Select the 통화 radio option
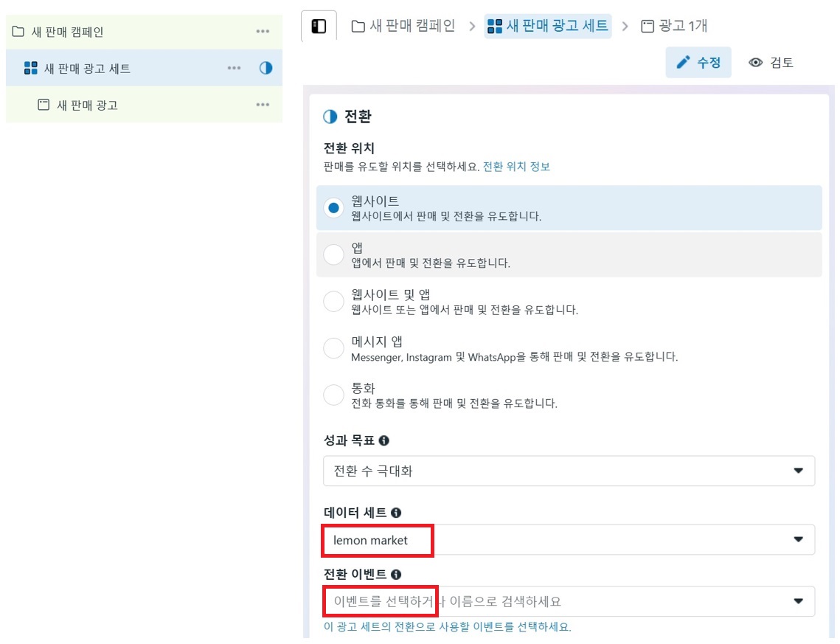Image resolution: width=840 pixels, height=644 pixels. (333, 395)
